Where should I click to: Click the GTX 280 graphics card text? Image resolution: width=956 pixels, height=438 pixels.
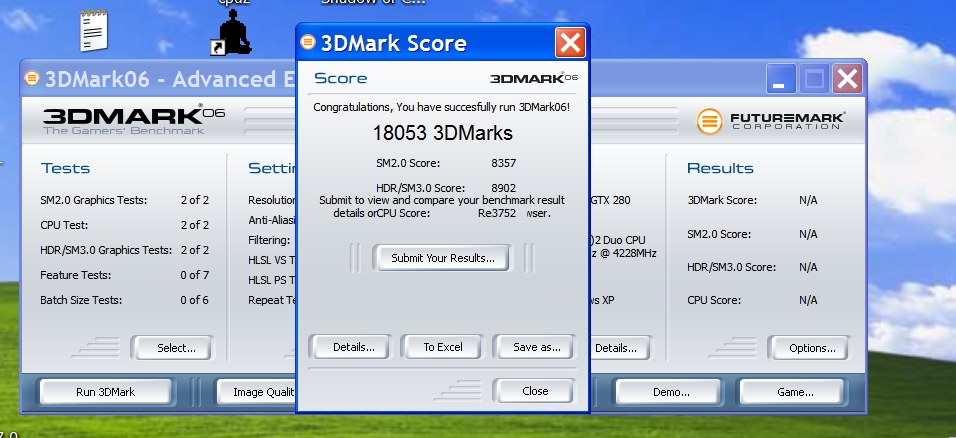(610, 200)
